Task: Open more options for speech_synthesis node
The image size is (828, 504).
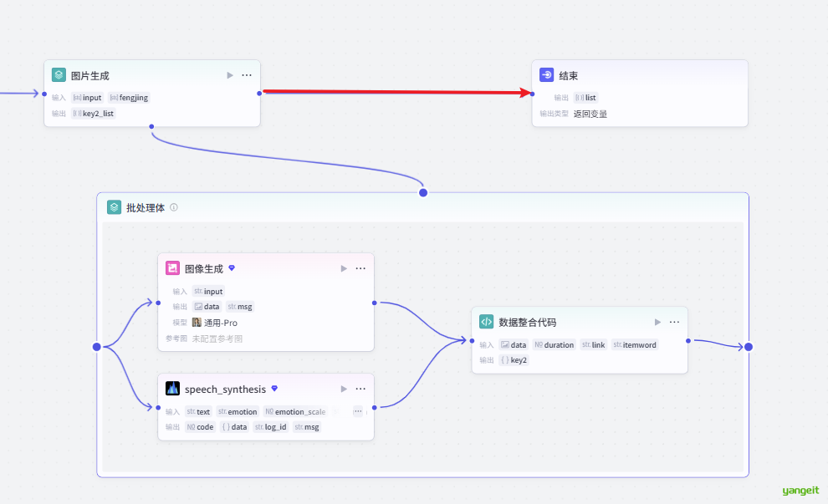Action: (360, 389)
